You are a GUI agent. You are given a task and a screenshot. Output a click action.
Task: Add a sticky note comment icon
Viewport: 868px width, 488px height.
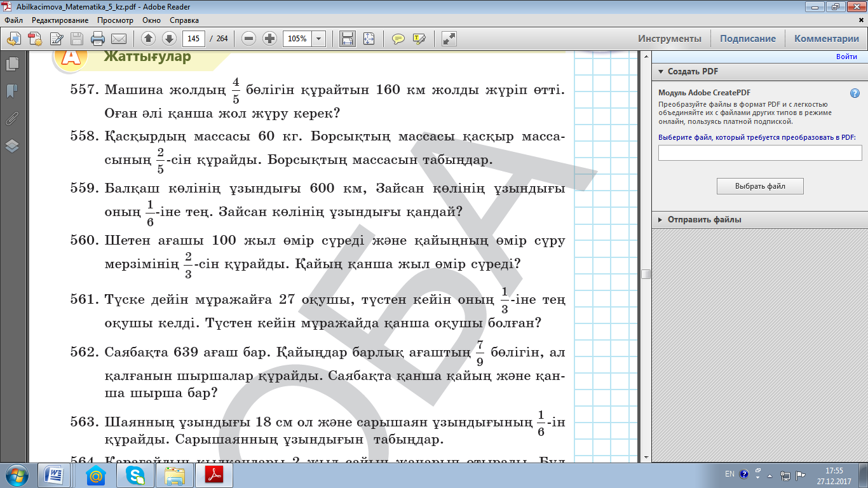pyautogui.click(x=398, y=39)
